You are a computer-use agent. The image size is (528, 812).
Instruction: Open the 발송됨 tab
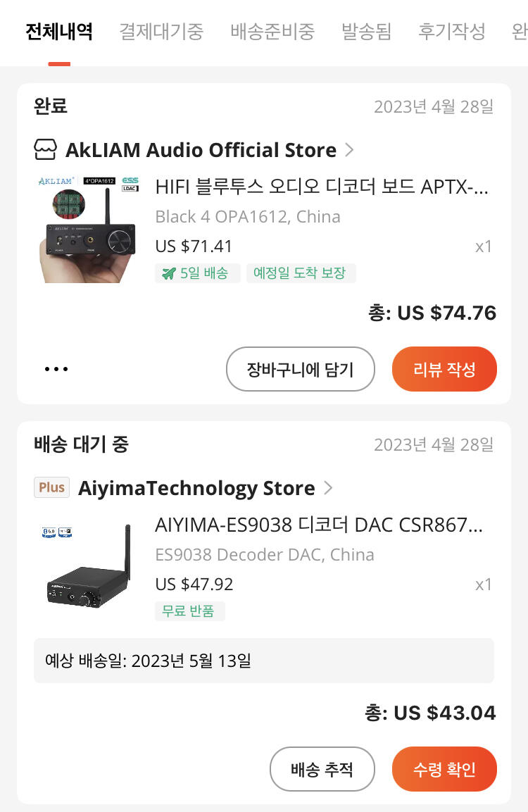point(366,32)
